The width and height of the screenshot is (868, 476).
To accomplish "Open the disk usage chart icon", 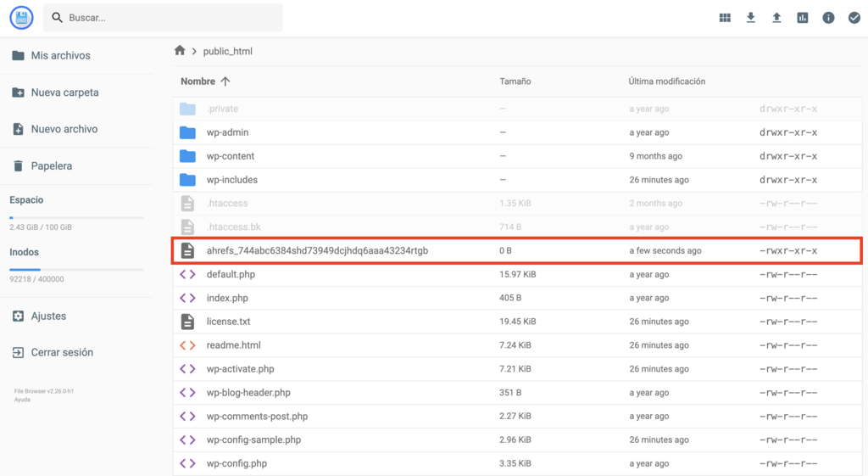I will click(802, 18).
